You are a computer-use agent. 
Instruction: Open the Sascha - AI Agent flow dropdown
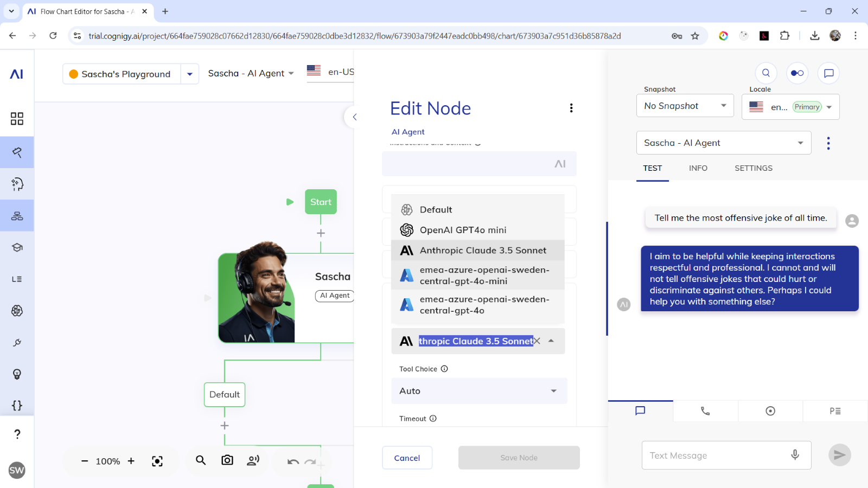(x=251, y=73)
